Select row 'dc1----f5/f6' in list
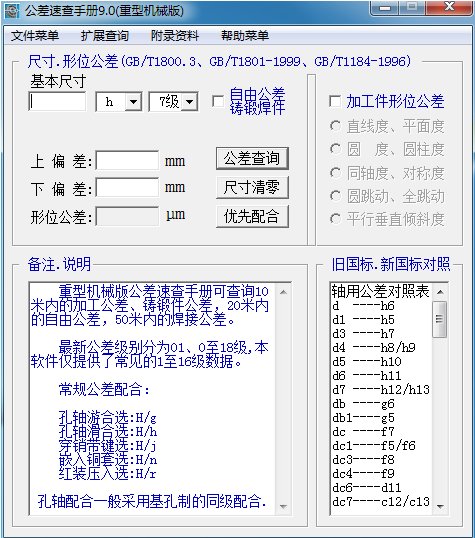This screenshot has width=475, height=538. 374,445
